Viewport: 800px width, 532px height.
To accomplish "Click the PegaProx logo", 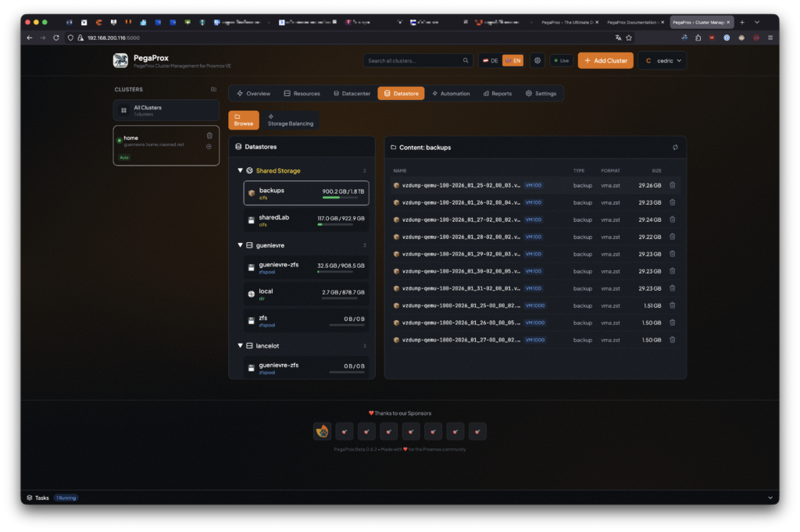I will pyautogui.click(x=120, y=60).
